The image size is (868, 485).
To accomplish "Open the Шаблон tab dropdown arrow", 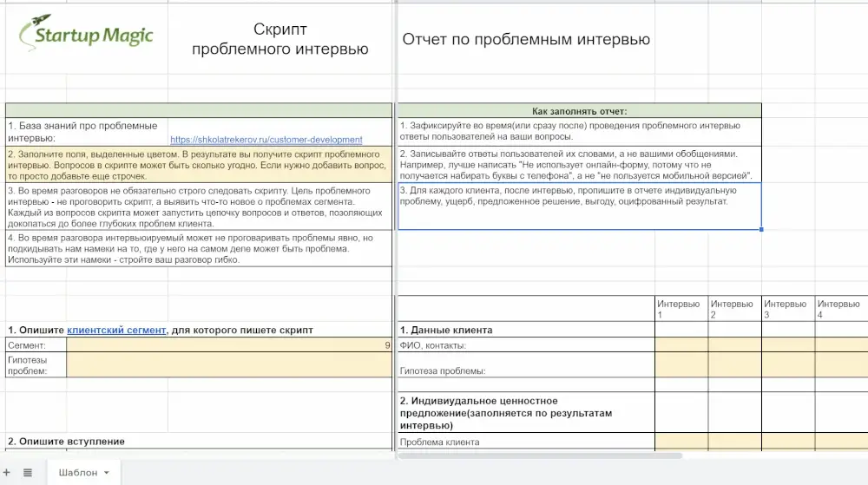I will pyautogui.click(x=107, y=473).
